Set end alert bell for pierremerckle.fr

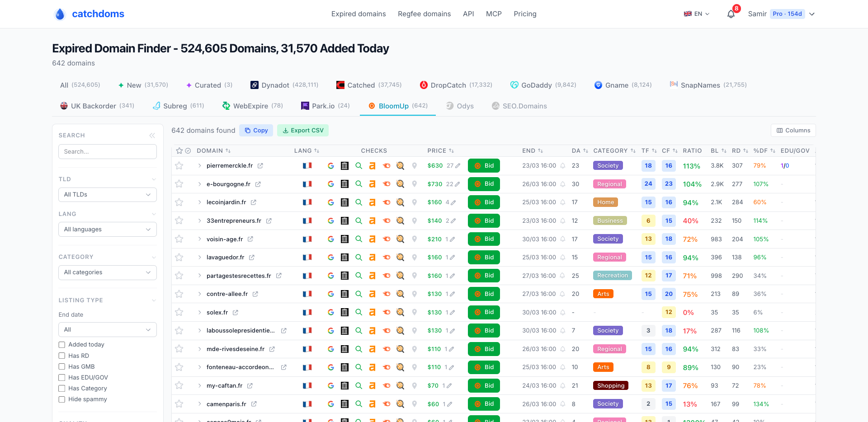tap(563, 166)
